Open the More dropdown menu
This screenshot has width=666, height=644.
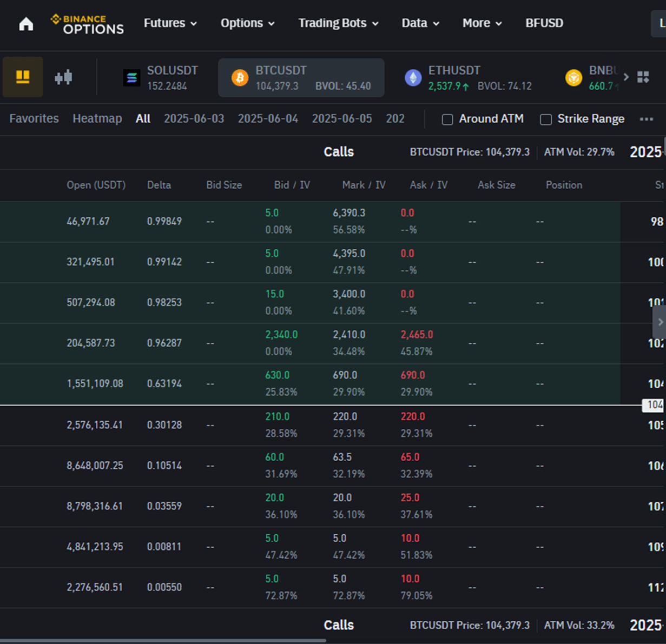click(482, 23)
